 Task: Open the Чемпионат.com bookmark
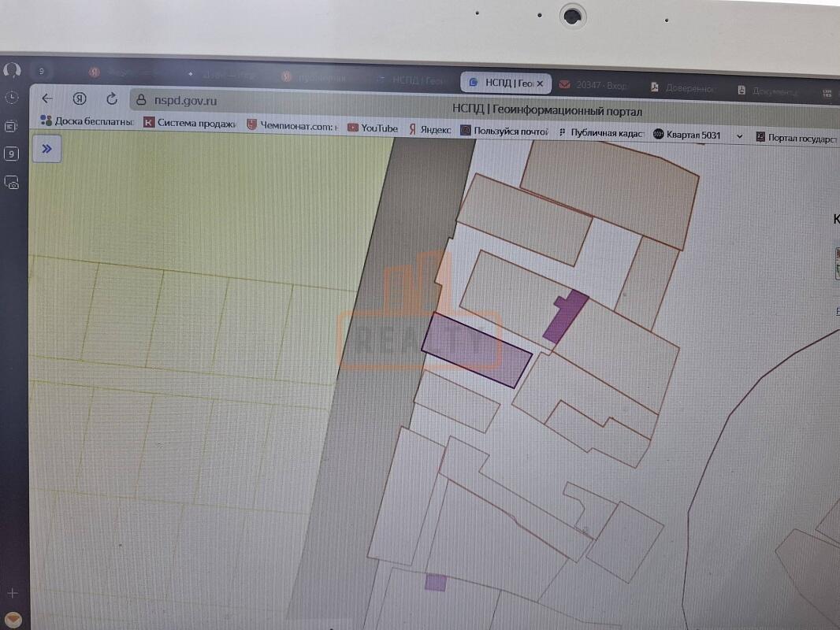292,125
